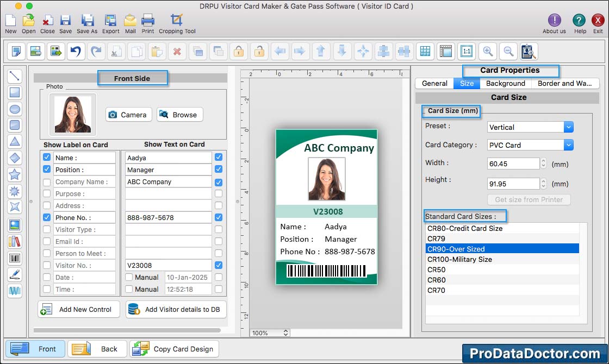
Task: Toggle show text checkbox for ABC Company
Action: 219,182
